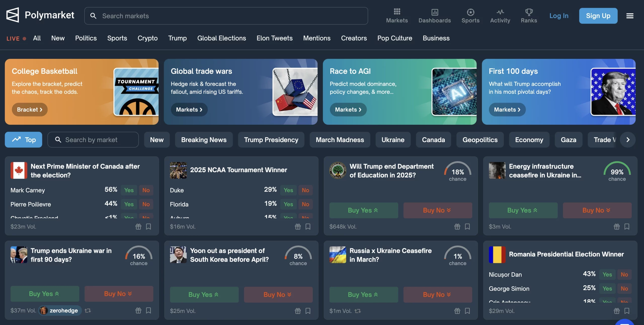Open Bracket link on College Basketball banner
644x325 pixels.
coord(30,110)
